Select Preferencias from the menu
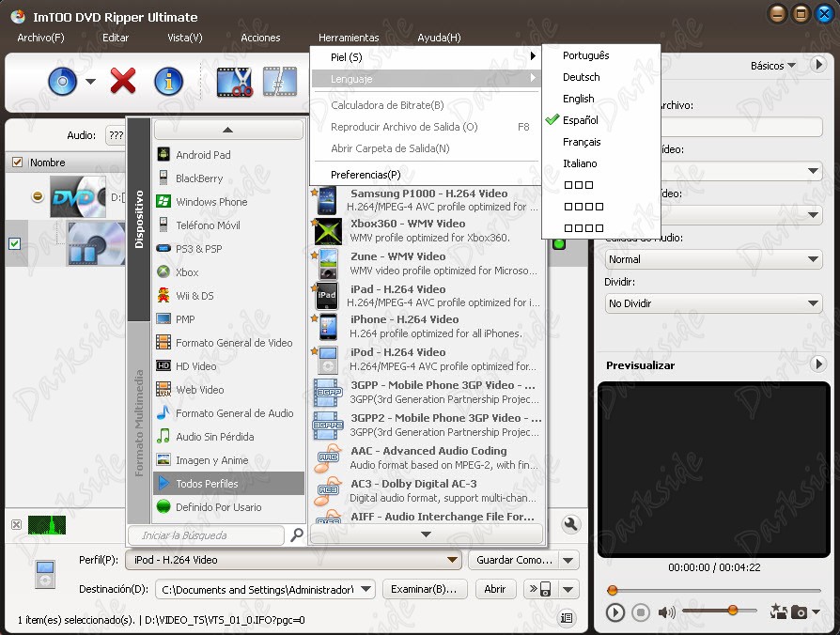Screen dimensions: 840x635 tap(381, 175)
